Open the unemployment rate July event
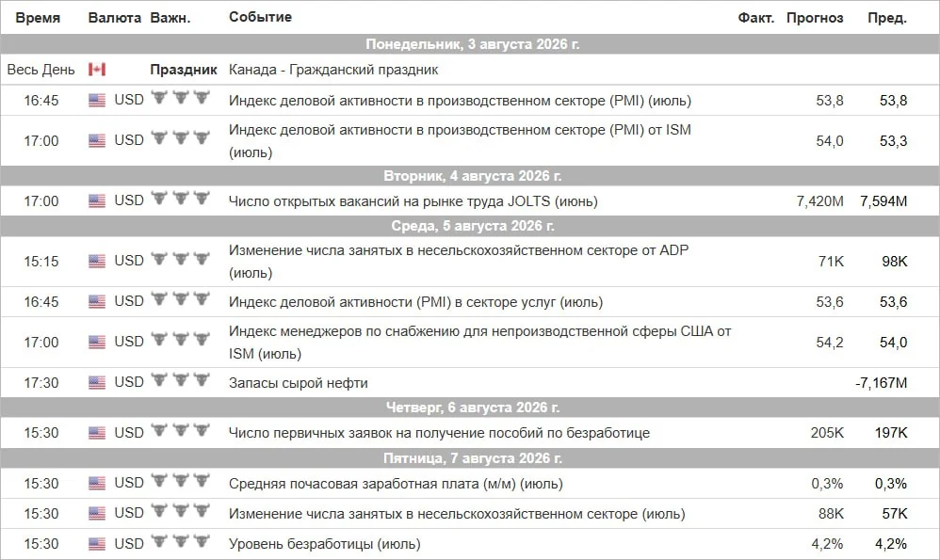The height and width of the screenshot is (560, 940). coord(324,544)
